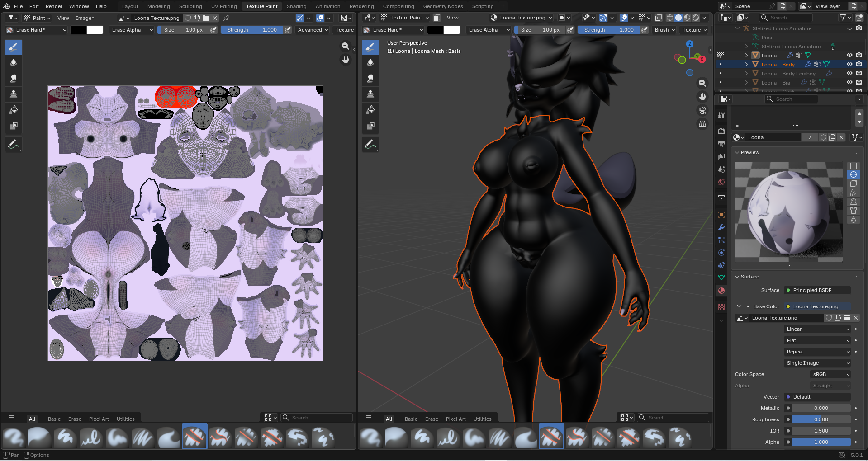Select the Smear tool in 3D viewport

370,79
